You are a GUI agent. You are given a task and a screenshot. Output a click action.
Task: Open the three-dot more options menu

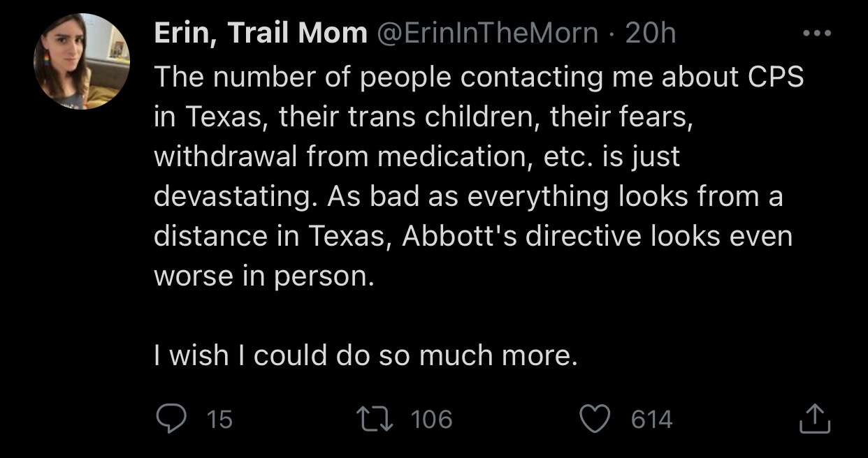click(817, 33)
